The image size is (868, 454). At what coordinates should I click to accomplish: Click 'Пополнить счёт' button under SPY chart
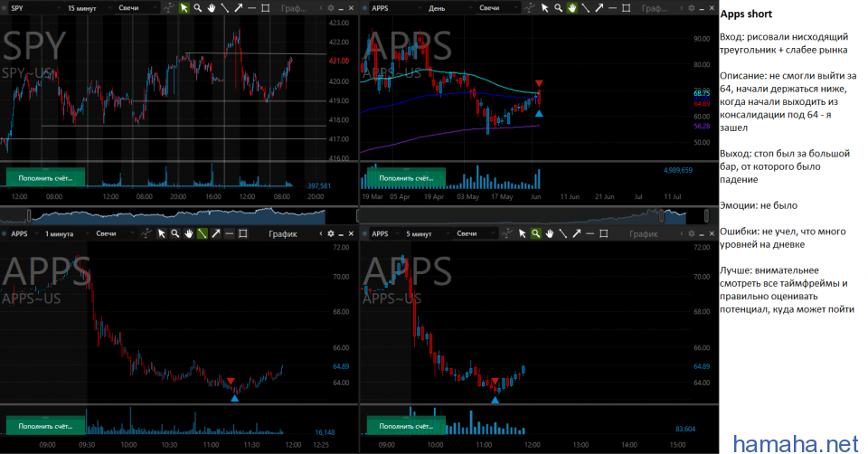(45, 178)
